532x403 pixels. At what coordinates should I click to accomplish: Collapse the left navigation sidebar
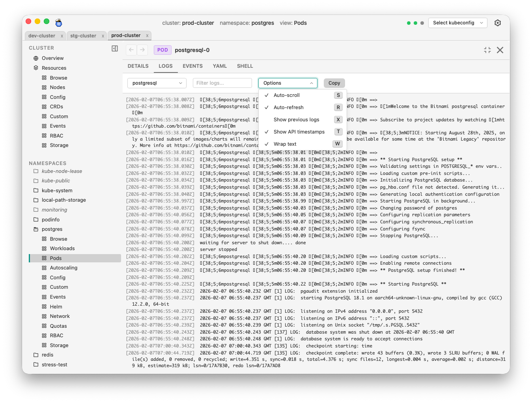click(114, 48)
